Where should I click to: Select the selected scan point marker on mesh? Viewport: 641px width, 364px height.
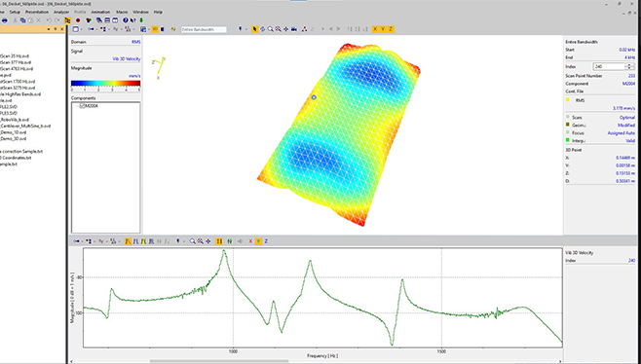(x=314, y=97)
